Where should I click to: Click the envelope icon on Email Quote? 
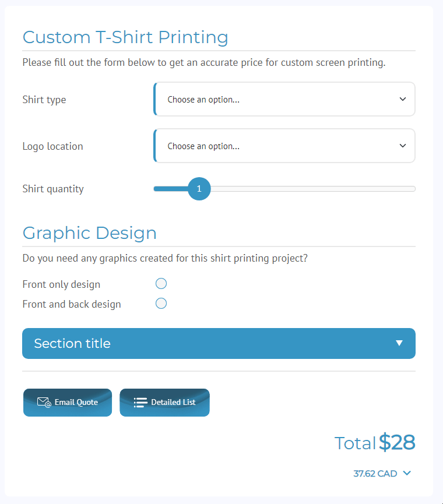click(44, 403)
